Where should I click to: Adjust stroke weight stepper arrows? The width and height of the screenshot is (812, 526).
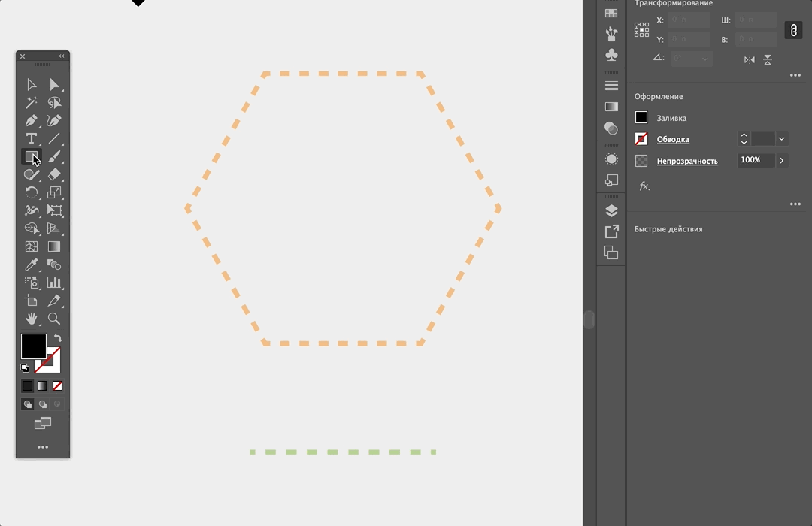click(x=744, y=139)
